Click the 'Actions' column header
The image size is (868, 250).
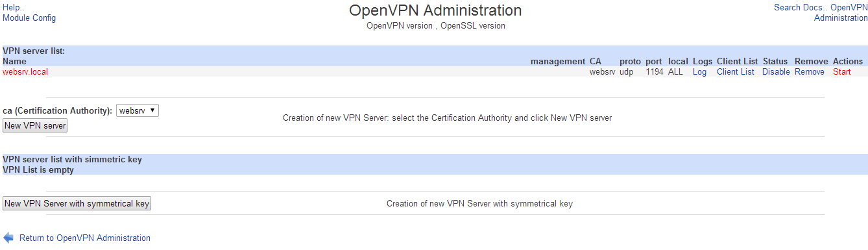click(x=848, y=61)
